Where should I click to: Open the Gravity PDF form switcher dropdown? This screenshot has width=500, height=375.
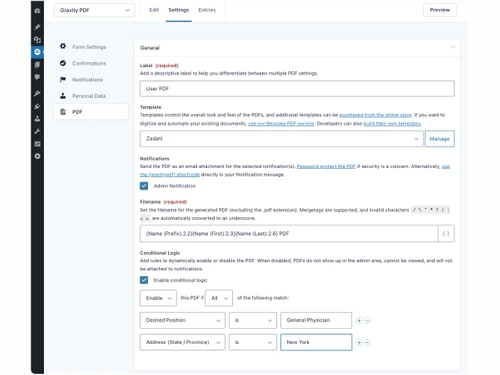(x=95, y=10)
